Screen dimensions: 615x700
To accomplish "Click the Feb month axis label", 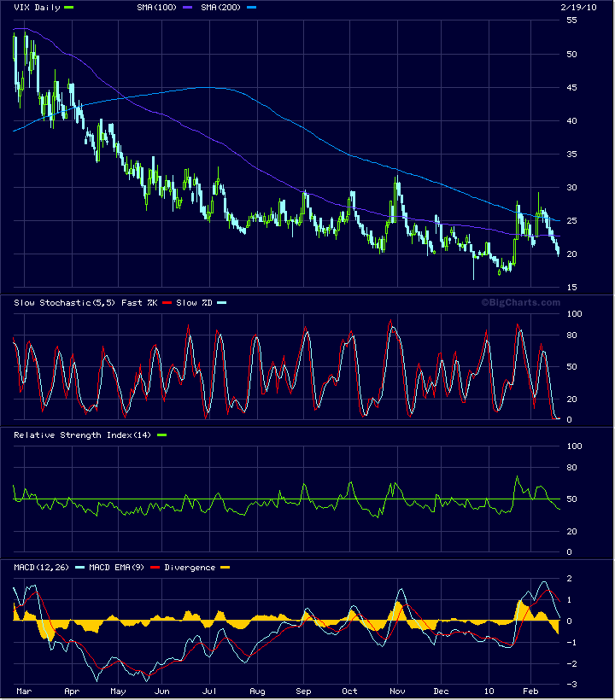I will click(530, 691).
